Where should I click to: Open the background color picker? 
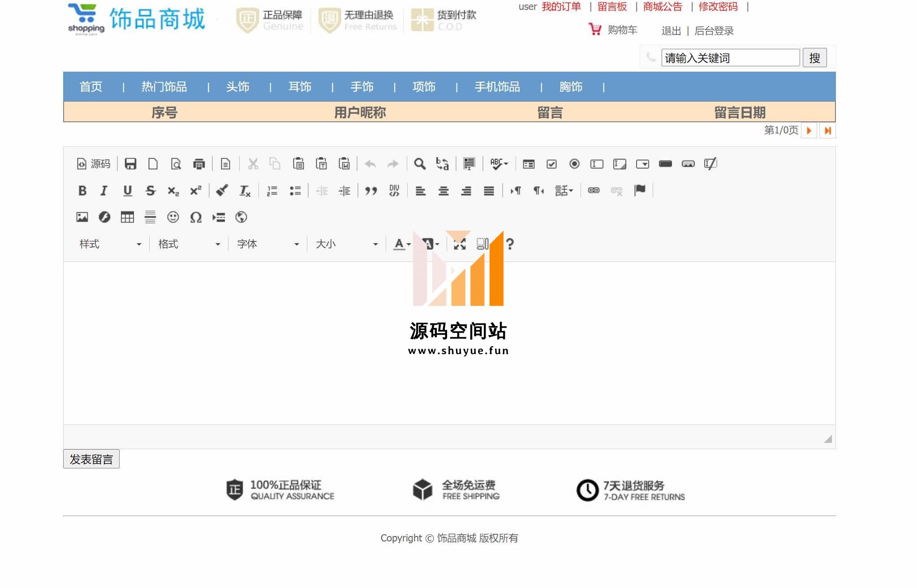pyautogui.click(x=431, y=244)
